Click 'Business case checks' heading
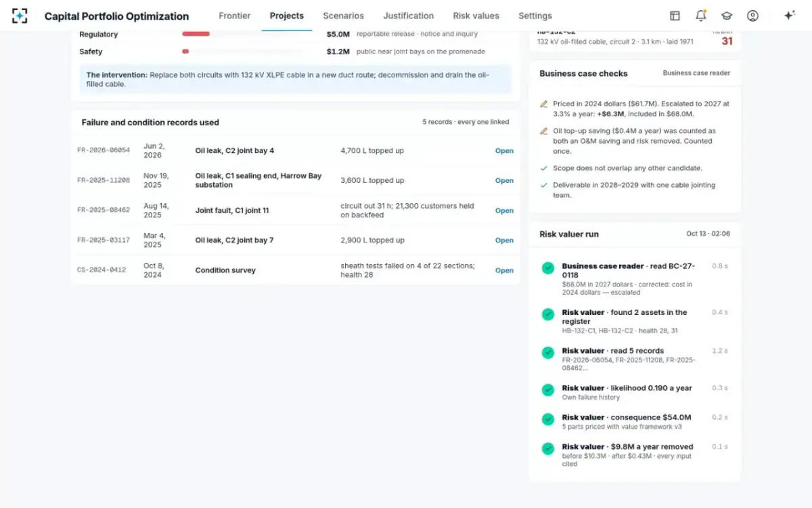812x508 pixels. 583,73
